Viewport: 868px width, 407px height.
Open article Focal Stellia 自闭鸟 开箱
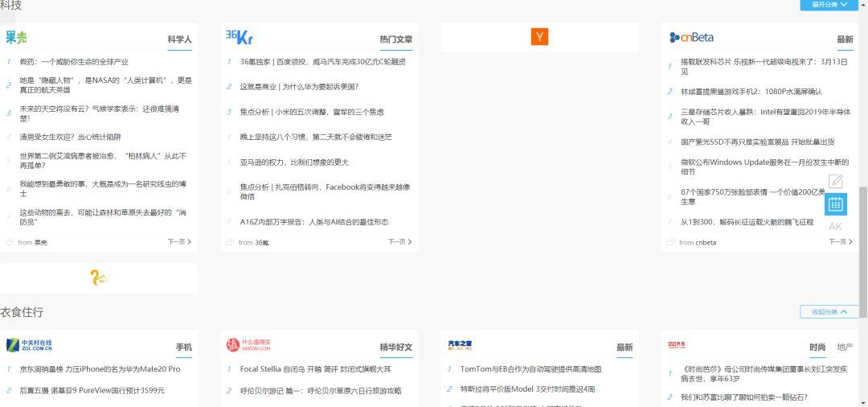(315, 369)
